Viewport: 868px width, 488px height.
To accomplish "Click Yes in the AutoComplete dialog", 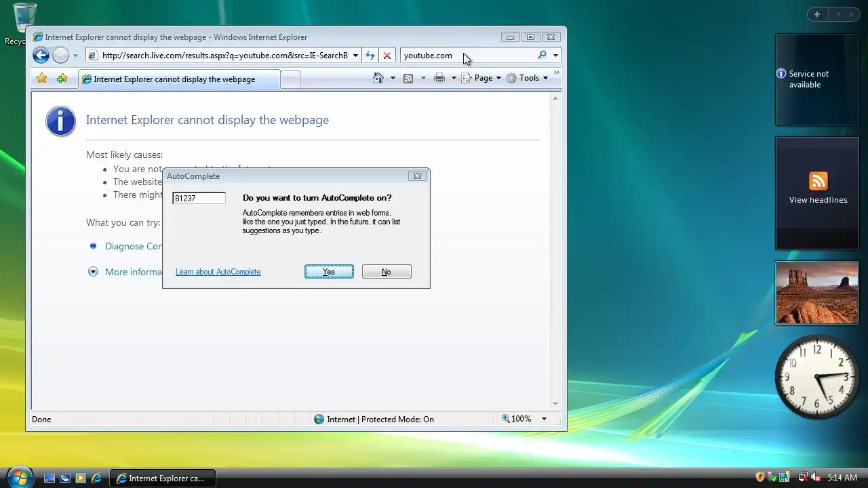I will (x=329, y=272).
